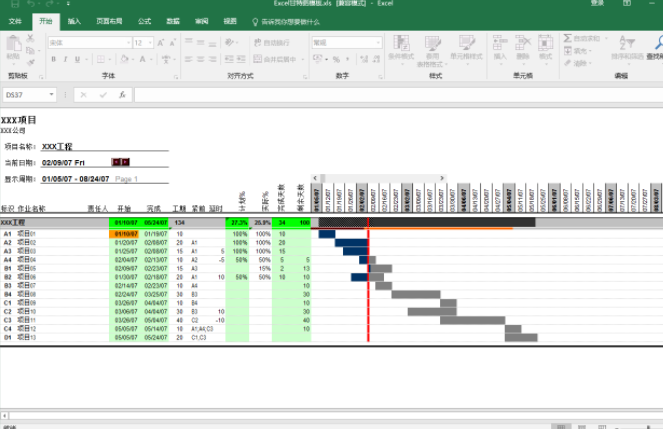Click the gray Gantt bar for 项目08
The image size is (663, 429).
tap(416, 294)
